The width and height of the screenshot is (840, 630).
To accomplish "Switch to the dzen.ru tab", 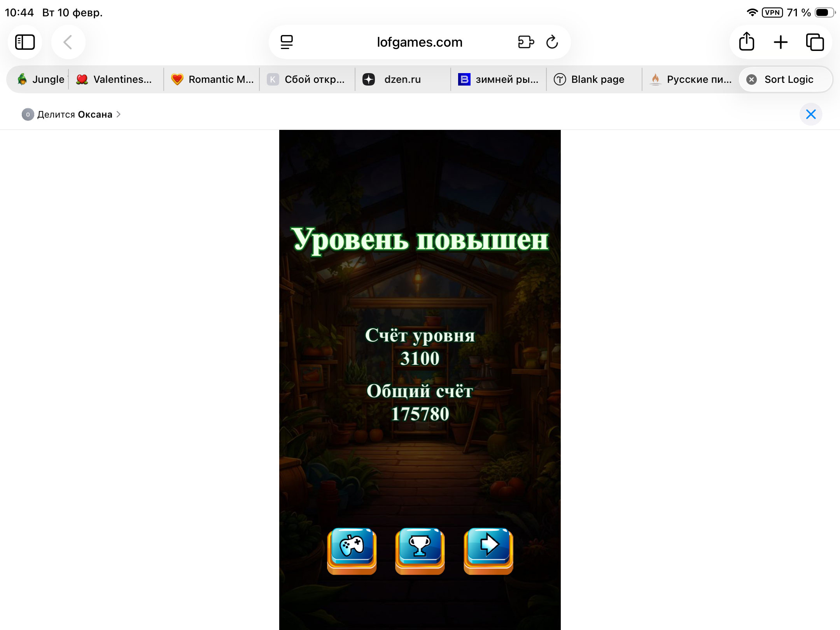I will point(402,79).
